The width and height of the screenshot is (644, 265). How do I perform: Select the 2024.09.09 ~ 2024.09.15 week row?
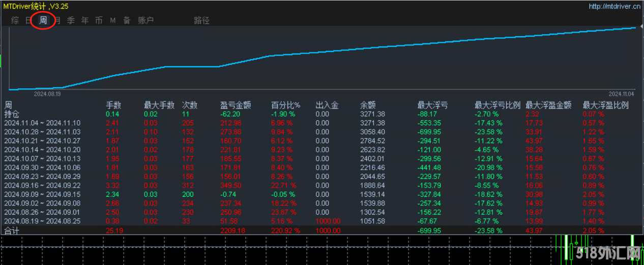[42, 194]
